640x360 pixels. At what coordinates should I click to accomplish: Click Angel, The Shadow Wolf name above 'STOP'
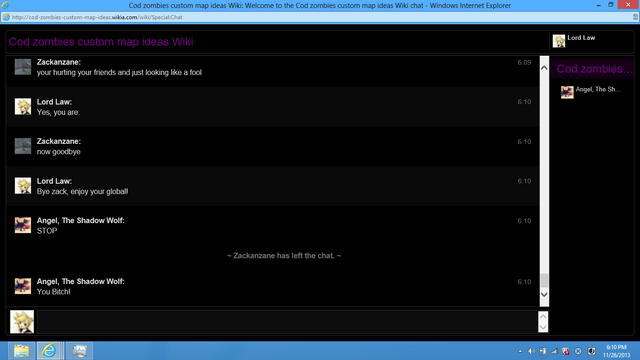pyautogui.click(x=81, y=220)
